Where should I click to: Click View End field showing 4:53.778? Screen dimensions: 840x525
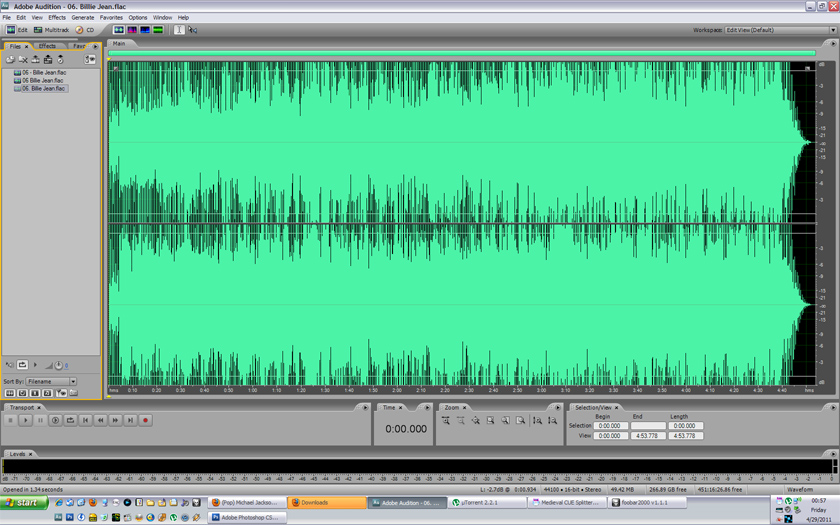click(x=648, y=436)
